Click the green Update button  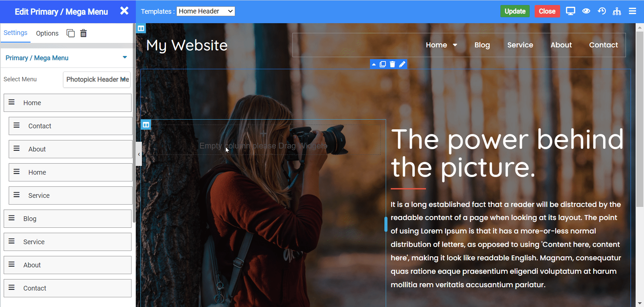point(515,11)
